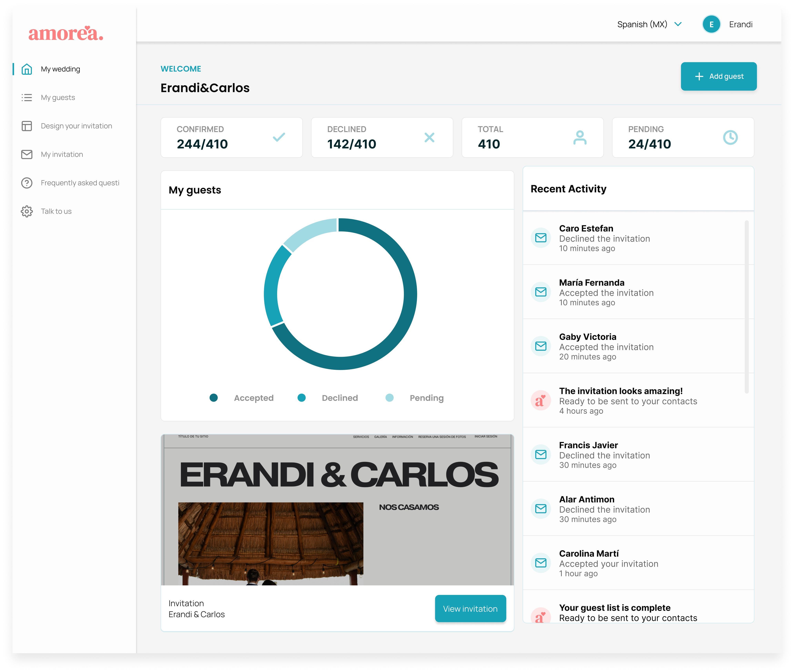Click the 'Gaby Victoria' activity name
Viewport: 794px width, 672px height.
coord(588,337)
